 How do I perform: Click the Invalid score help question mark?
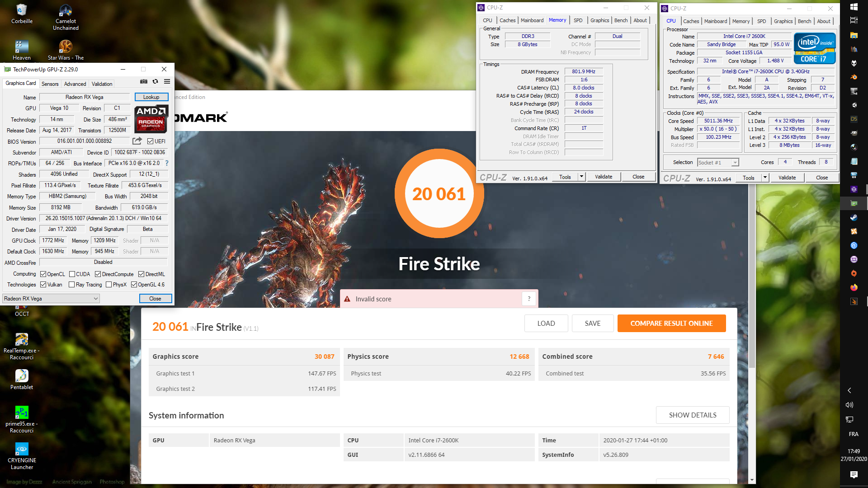point(529,299)
